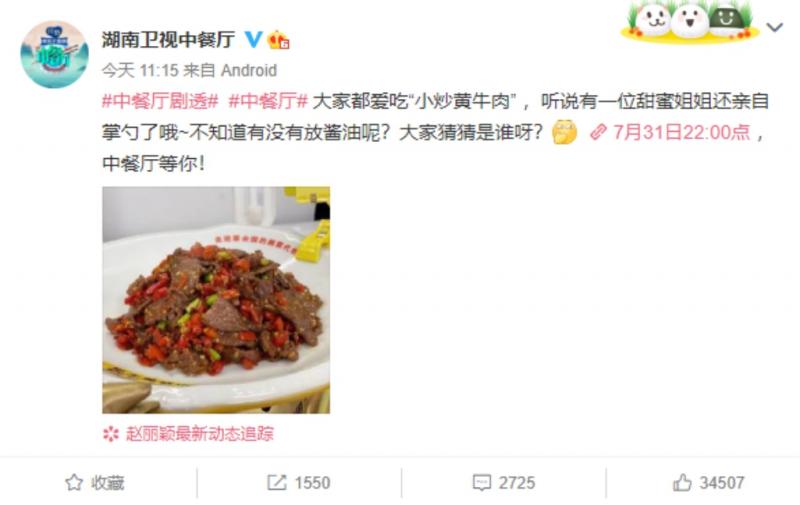Click 收藏 to bookmark the post

[108, 482]
